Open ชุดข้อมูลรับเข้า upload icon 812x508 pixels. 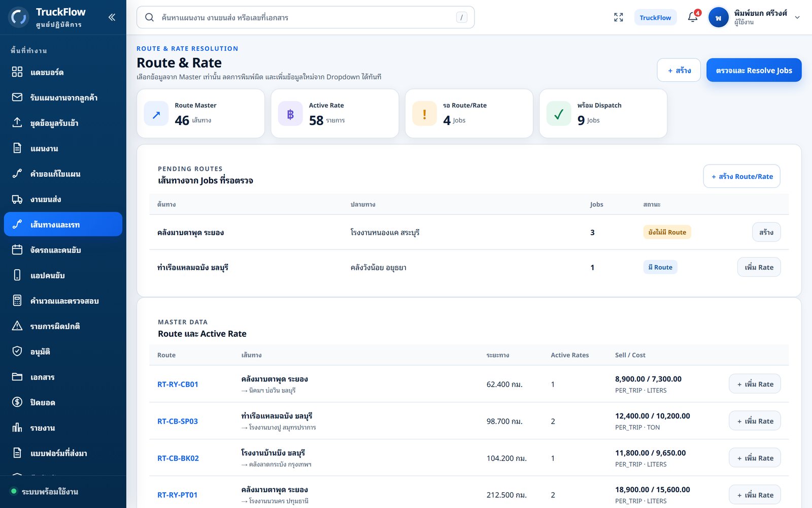tap(17, 122)
